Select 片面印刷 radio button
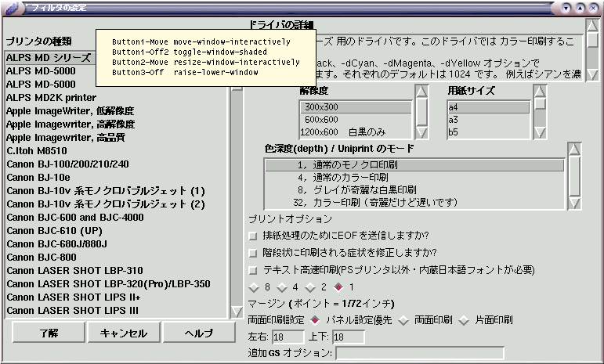Viewport: 604px width, 364px height. click(x=464, y=320)
